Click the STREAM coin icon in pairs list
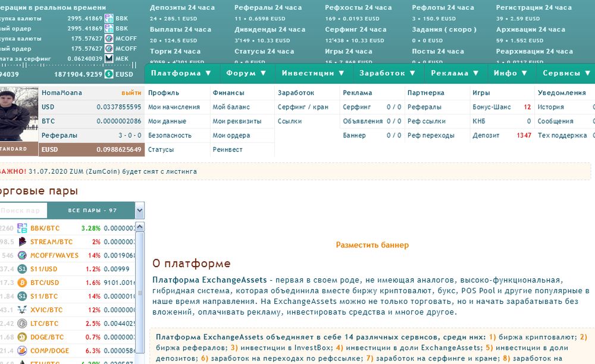The width and height of the screenshot is (595, 364). pyautogui.click(x=23, y=241)
